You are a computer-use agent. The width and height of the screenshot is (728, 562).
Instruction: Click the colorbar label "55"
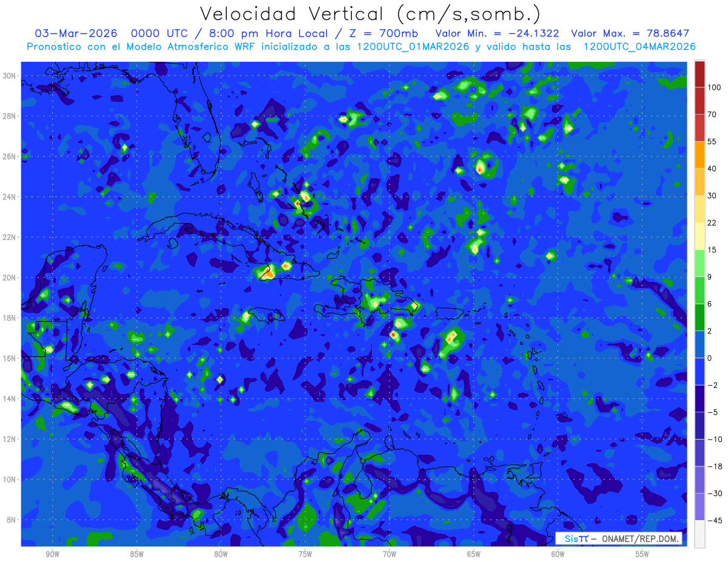point(712,142)
